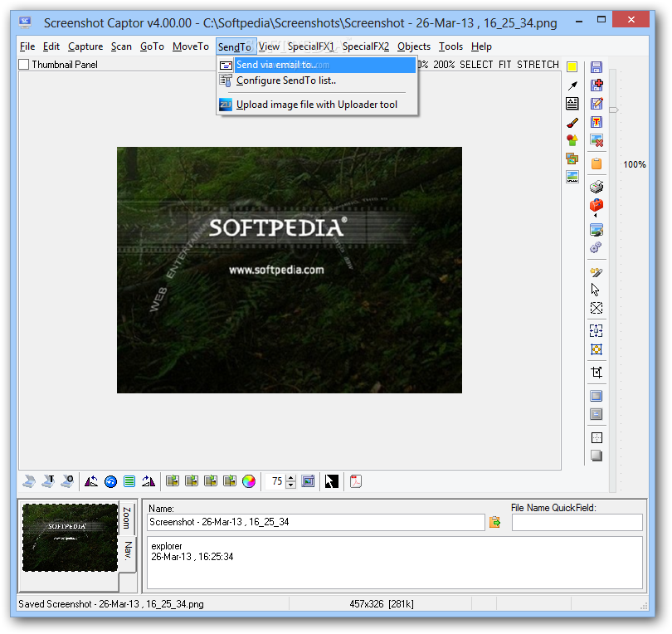Select the text caption tool icon
The height and width of the screenshot is (634, 672).
(x=572, y=104)
